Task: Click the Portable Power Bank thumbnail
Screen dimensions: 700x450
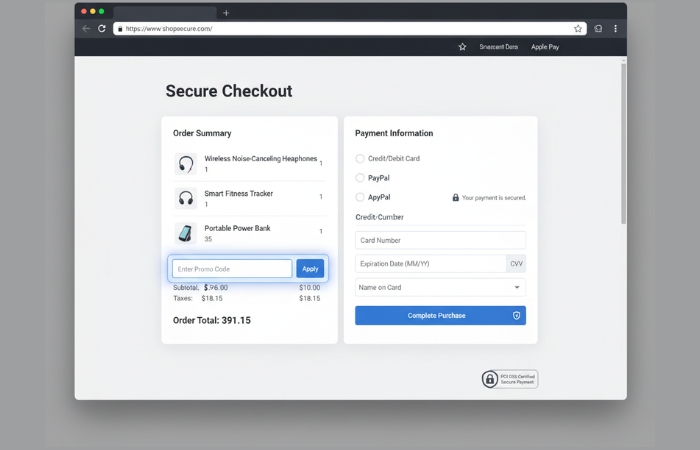Action: 186,233
